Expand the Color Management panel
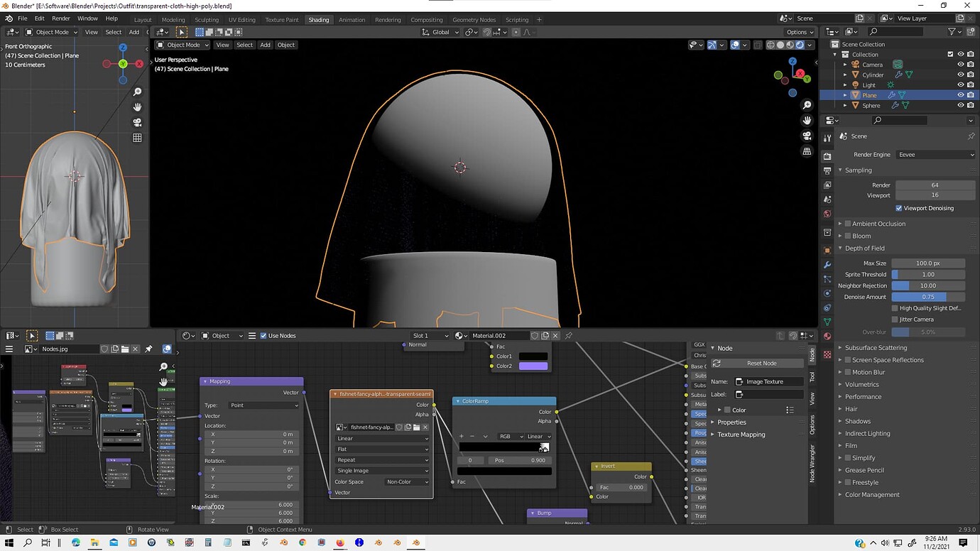980x551 pixels. tap(840, 495)
